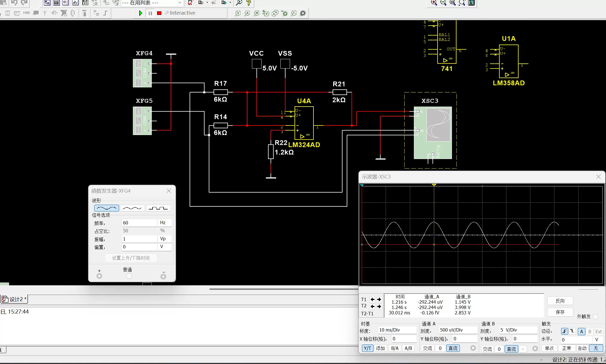
Task: Click the grapher waveform toolbar icon
Action: pyautogui.click(x=75, y=3)
